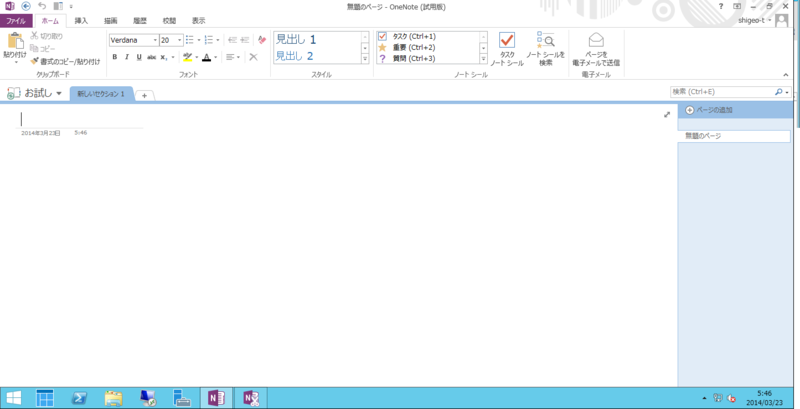Click the page title input area
The image size is (800, 409).
(82, 119)
